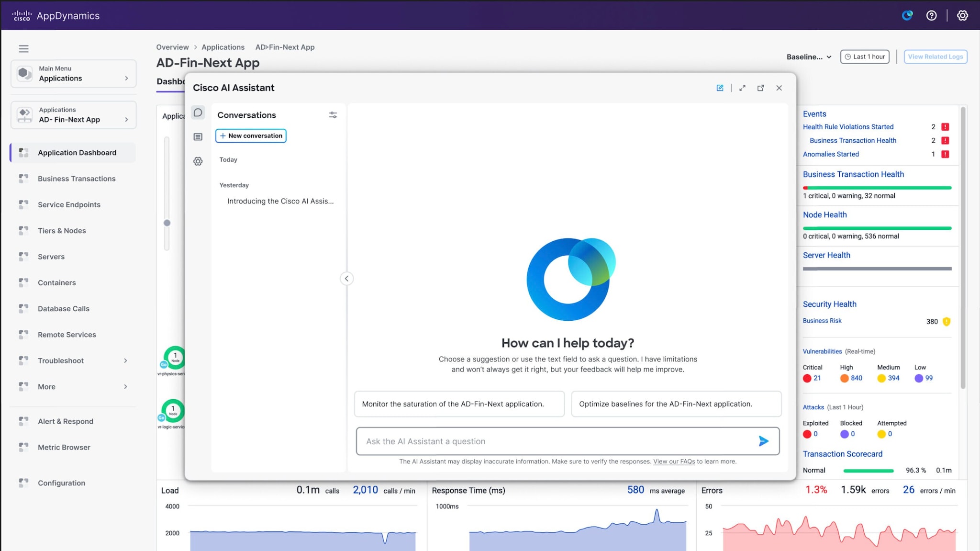Open the Overview breadcrumb
Image resolution: width=980 pixels, height=551 pixels.
click(172, 47)
